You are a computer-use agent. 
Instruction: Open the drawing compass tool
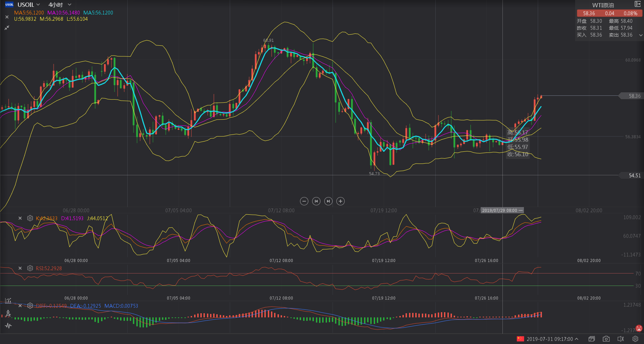(x=8, y=313)
